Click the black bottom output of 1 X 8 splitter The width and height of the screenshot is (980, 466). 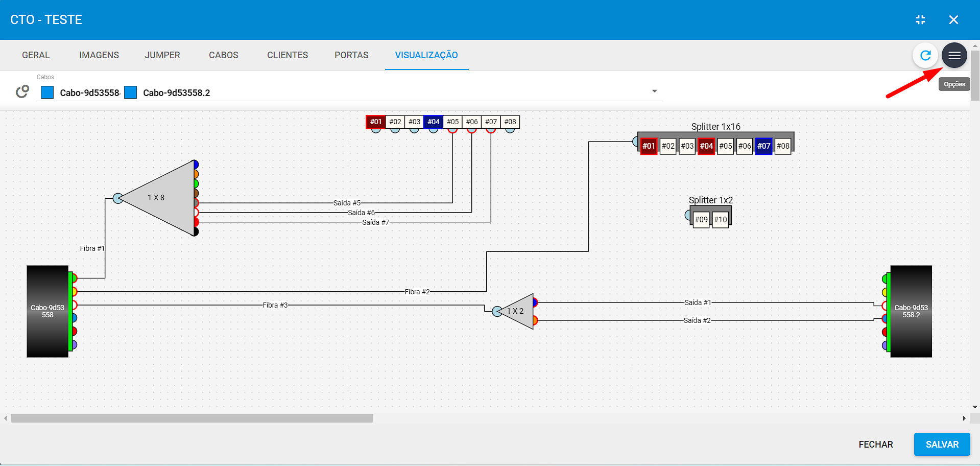click(x=196, y=231)
